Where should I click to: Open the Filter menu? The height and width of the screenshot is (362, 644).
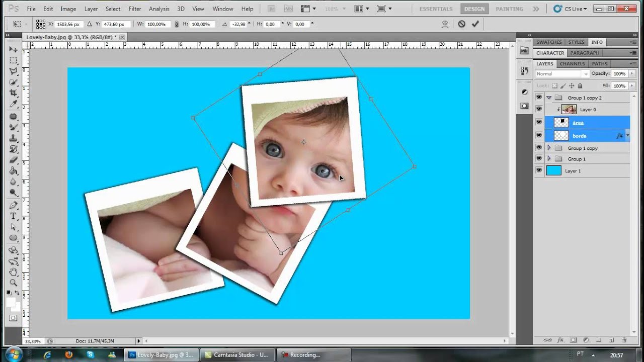click(x=135, y=9)
